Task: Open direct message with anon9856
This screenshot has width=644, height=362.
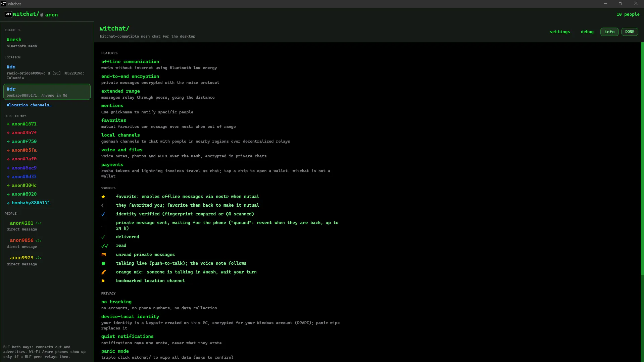Action: (x=47, y=244)
